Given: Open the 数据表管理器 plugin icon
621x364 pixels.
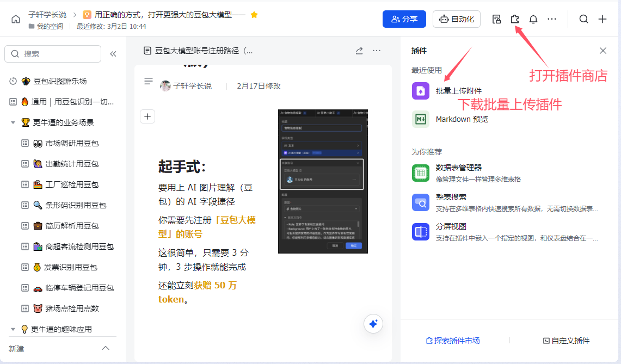Looking at the screenshot, I should pos(421,173).
